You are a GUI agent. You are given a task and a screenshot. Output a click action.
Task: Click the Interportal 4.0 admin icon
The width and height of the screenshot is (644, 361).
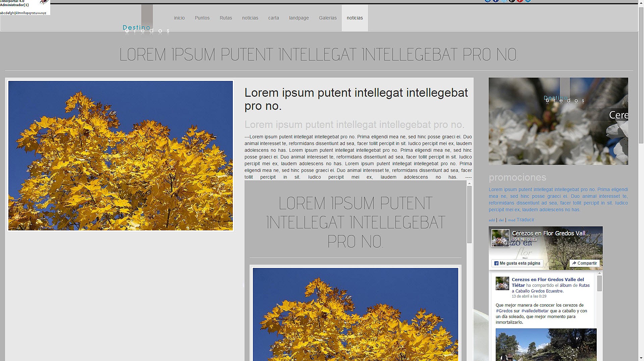(44, 2)
